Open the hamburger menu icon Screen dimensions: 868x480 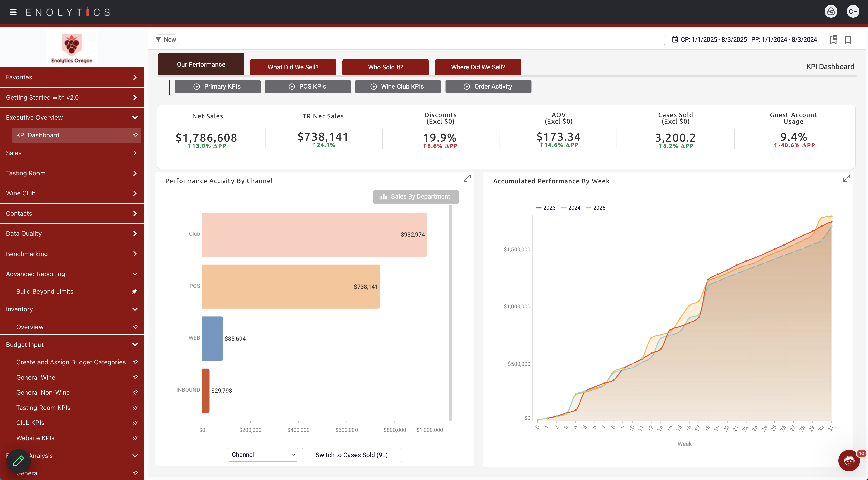13,12
